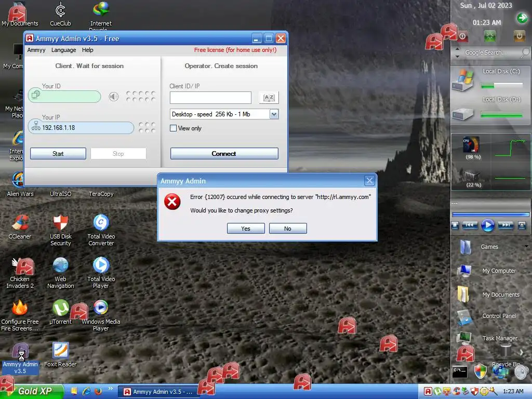Click the Your ID field
This screenshot has width=532, height=399.
64,96
